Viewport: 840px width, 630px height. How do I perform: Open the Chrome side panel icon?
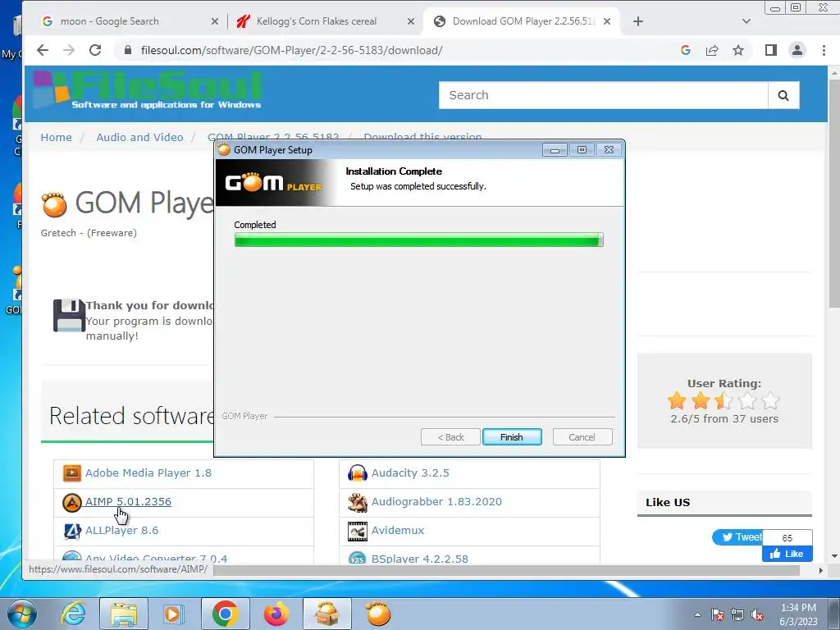pyautogui.click(x=771, y=50)
